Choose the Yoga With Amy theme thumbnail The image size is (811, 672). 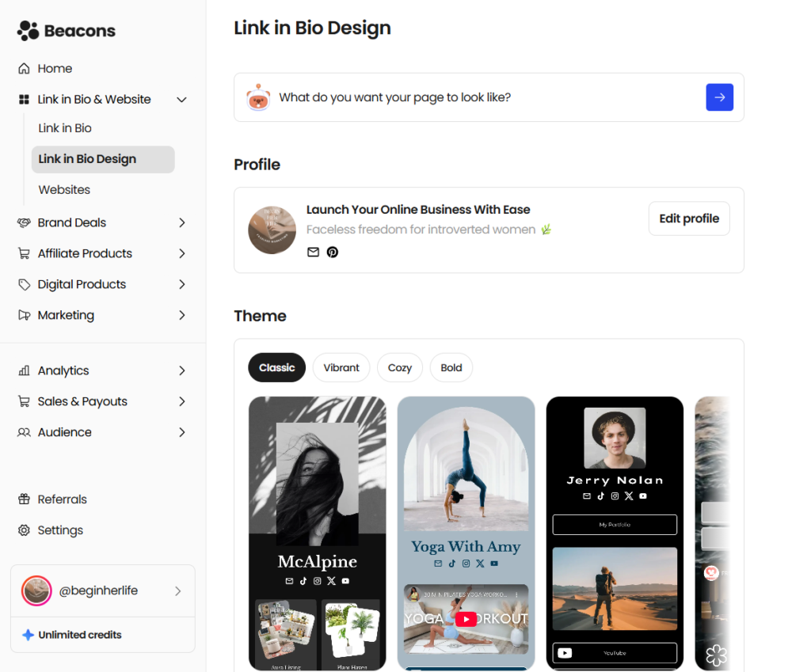tap(466, 532)
